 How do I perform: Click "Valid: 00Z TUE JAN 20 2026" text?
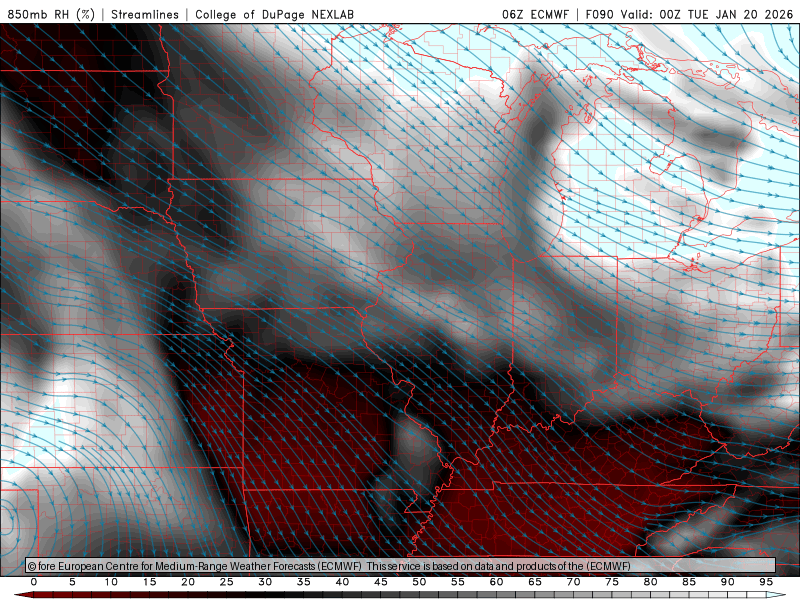pyautogui.click(x=707, y=15)
